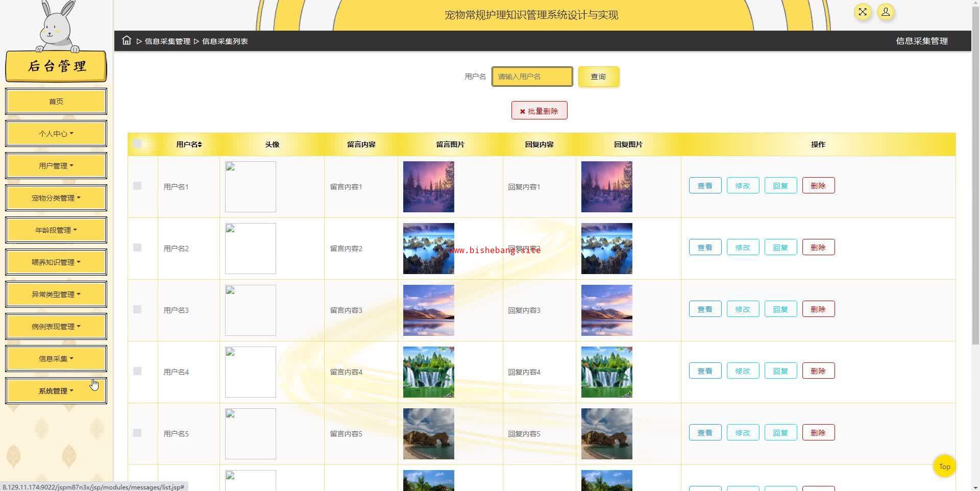
Task: Edit the 用户名2 row with 修改
Action: (x=743, y=248)
